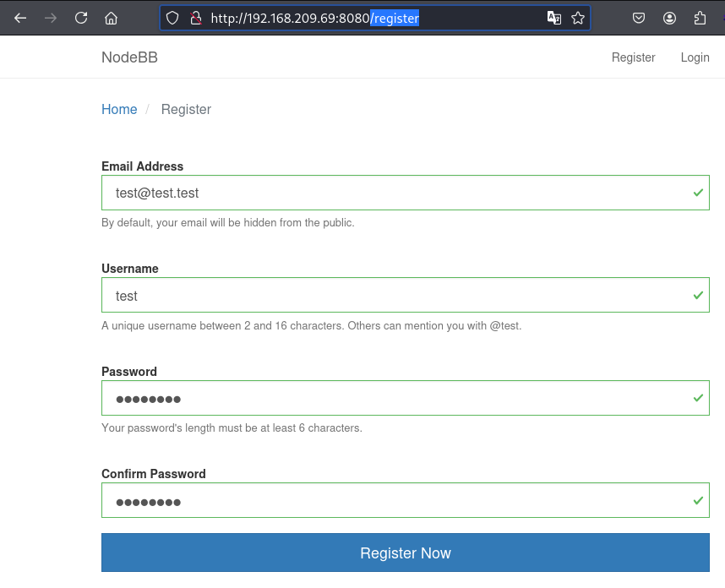Click the NodeBB brand title

[129, 57]
